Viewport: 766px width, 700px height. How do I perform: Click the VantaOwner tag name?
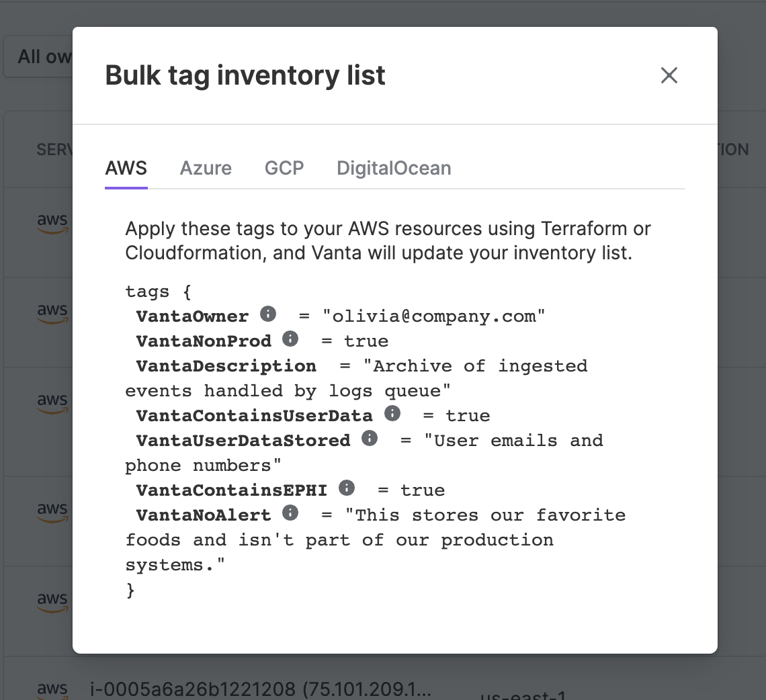point(192,316)
